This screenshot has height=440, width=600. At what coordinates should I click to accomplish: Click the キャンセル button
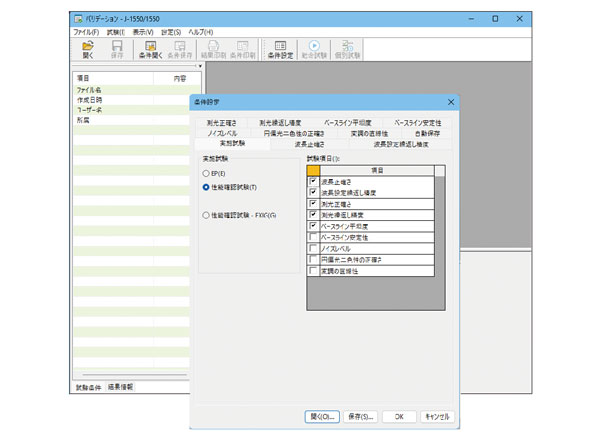click(x=437, y=417)
